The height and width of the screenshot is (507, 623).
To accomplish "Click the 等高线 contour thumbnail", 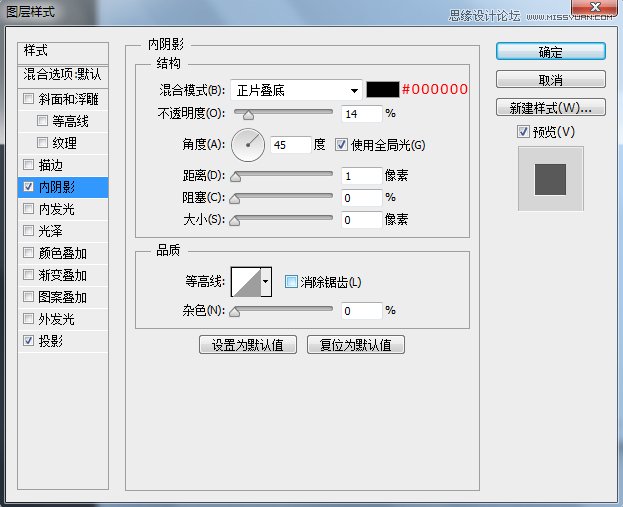I will pyautogui.click(x=246, y=282).
